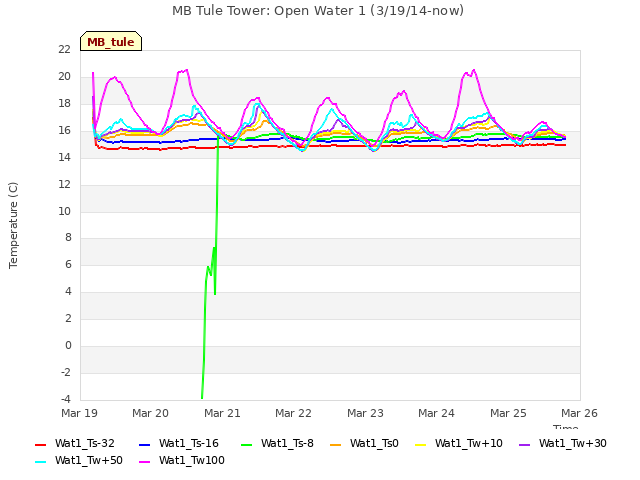Select the Wat1_Tw+30 legend label
Viewport: 640px width, 480px height.
573,444
